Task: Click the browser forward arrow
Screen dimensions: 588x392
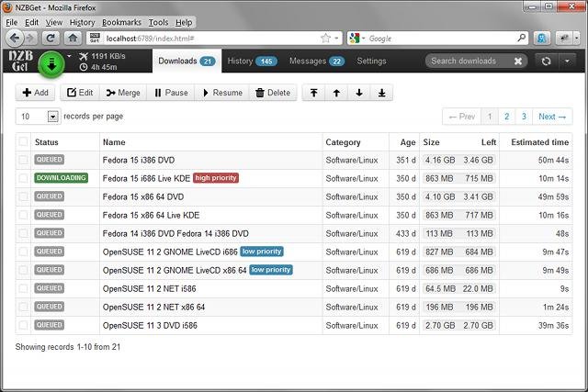Action: (30, 39)
